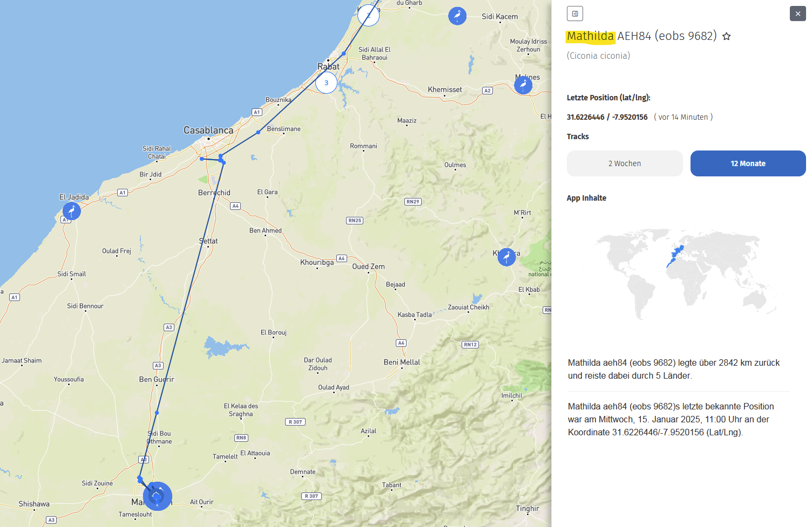This screenshot has height=527, width=812.
Task: Mark Mathilda as favorite with the star
Action: pos(726,36)
